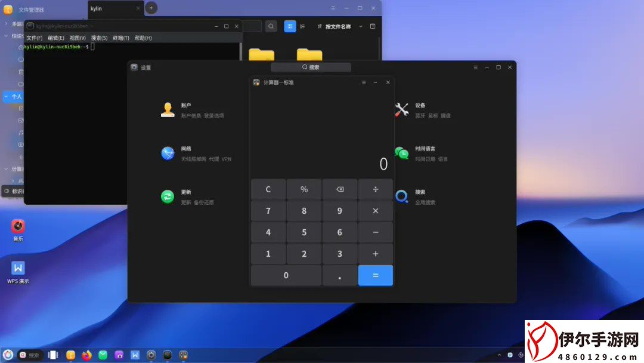
Task: Click the 搜索 box in the taskbar
Action: pyautogui.click(x=30, y=355)
